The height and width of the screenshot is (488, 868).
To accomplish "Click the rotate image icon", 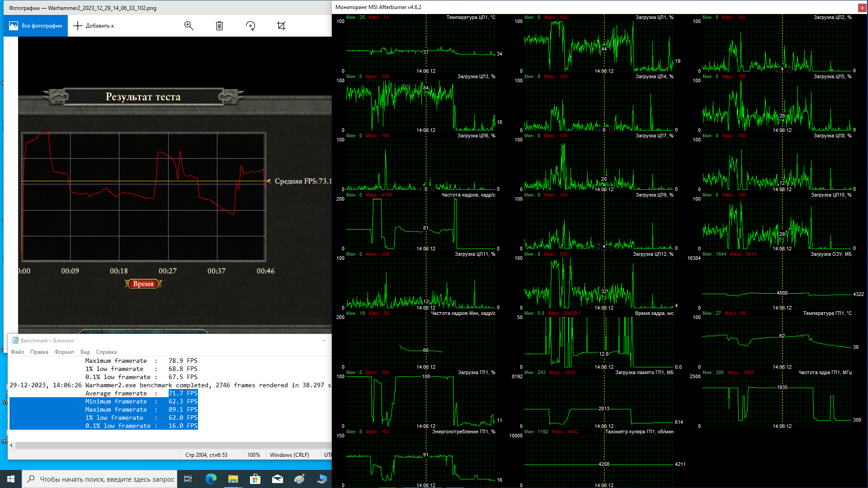I will click(x=250, y=26).
